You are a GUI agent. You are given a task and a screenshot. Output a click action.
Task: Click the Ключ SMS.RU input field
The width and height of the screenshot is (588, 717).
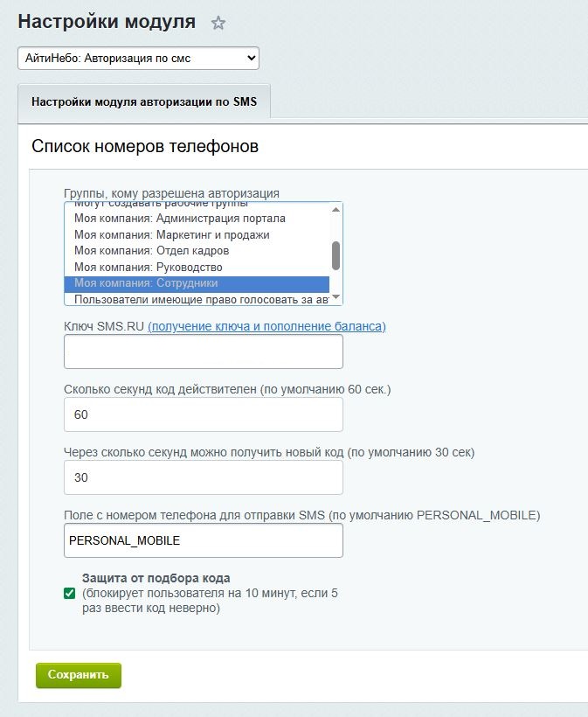[203, 351]
